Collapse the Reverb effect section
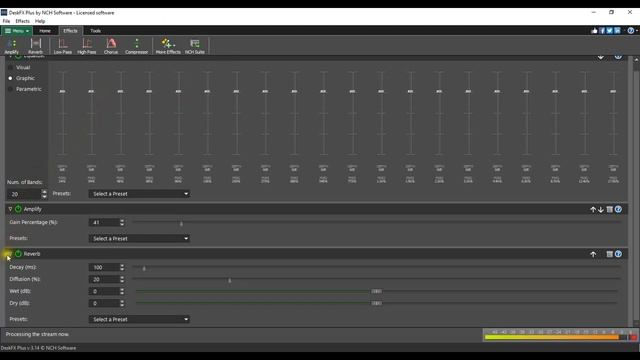This screenshot has height=360, width=640. (x=10, y=254)
